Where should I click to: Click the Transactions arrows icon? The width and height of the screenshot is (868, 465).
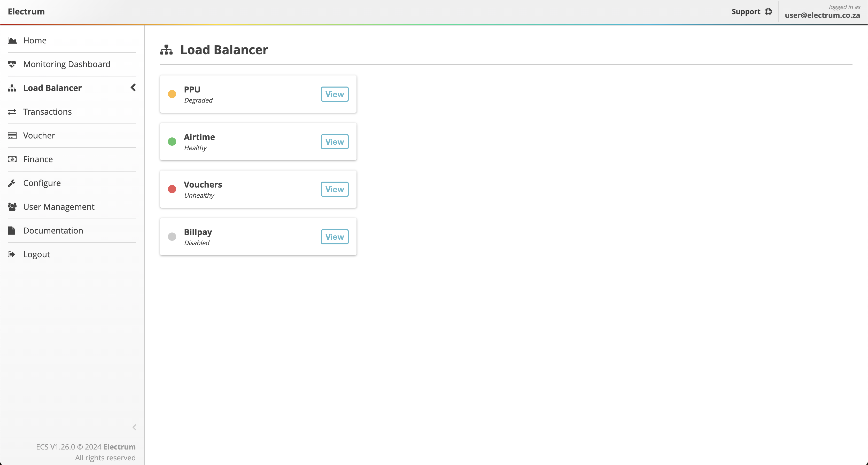point(12,112)
